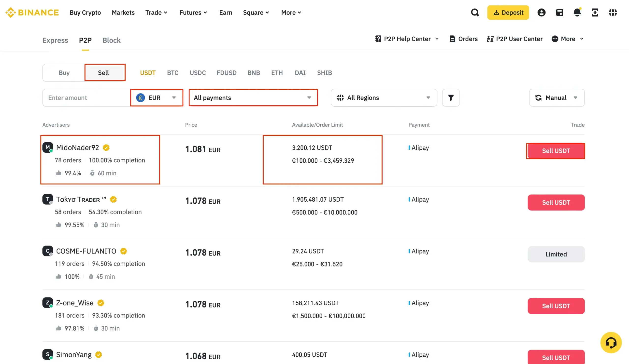Expand the All Regions dropdown
This screenshot has width=629, height=364.
pyautogui.click(x=384, y=98)
